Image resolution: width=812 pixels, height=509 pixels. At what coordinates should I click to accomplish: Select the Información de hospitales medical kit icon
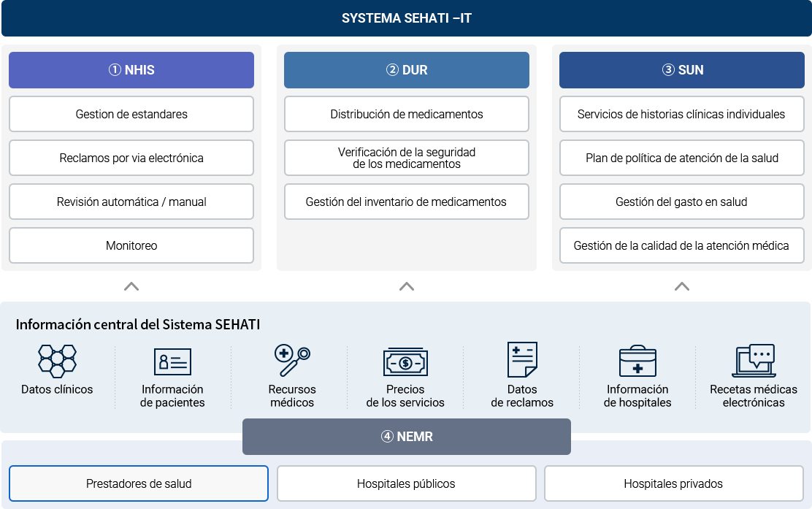tap(637, 361)
